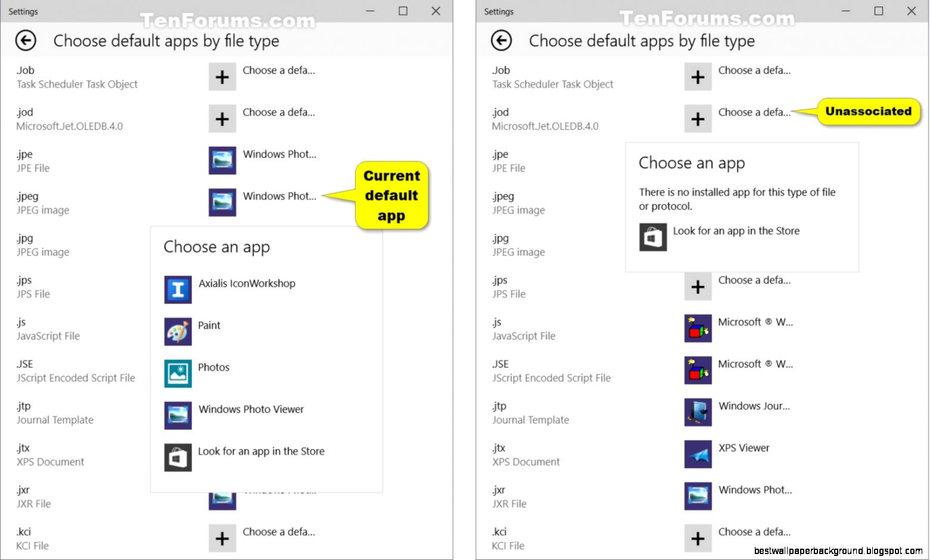
Task: Click plus icon for .jod in right window
Action: point(698,119)
